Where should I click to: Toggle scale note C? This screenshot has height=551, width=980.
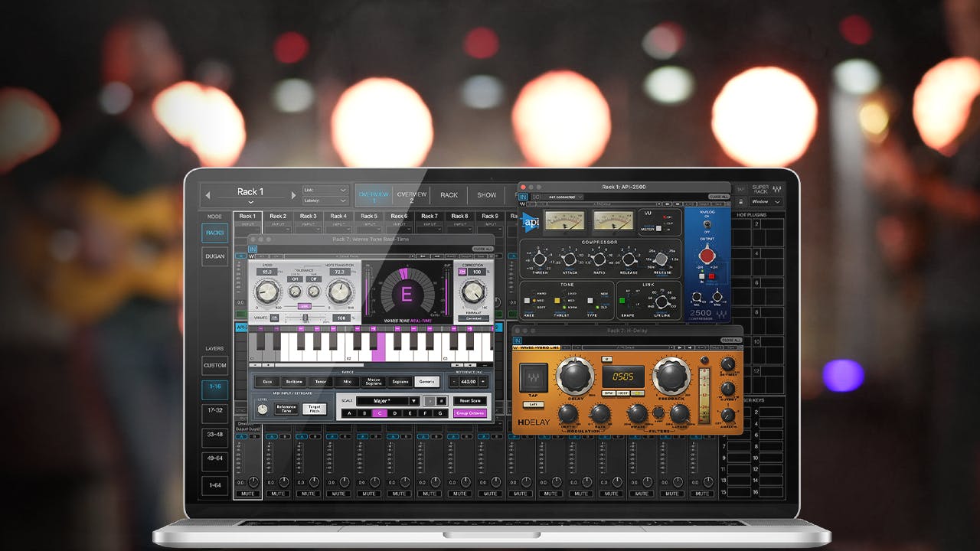[x=378, y=413]
